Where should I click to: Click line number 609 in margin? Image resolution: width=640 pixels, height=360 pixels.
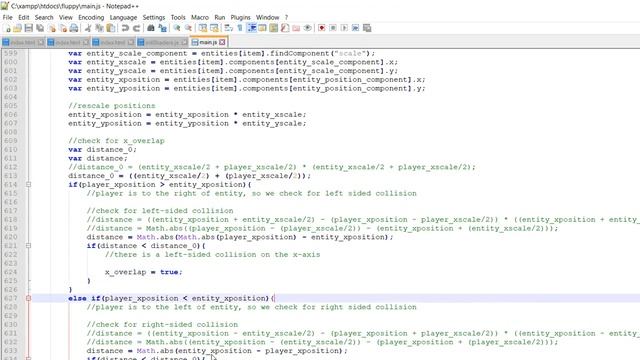pos(11,141)
